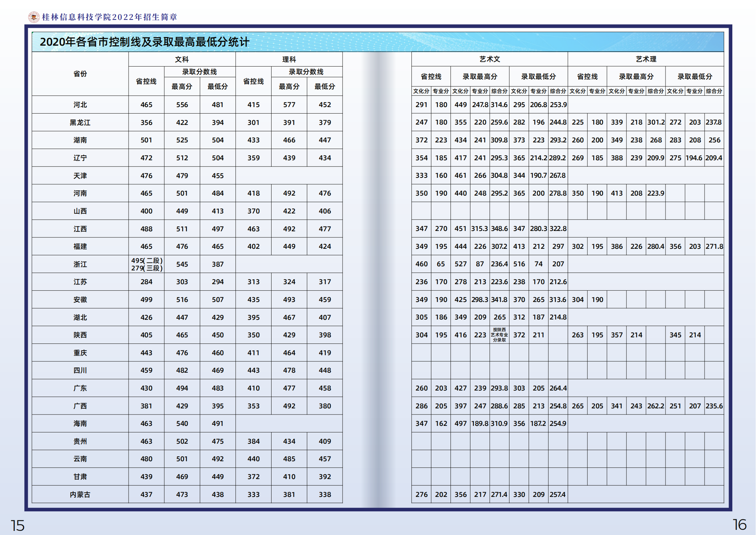Click the 内蒙古 province row label
756x535 pixels.
80,495
